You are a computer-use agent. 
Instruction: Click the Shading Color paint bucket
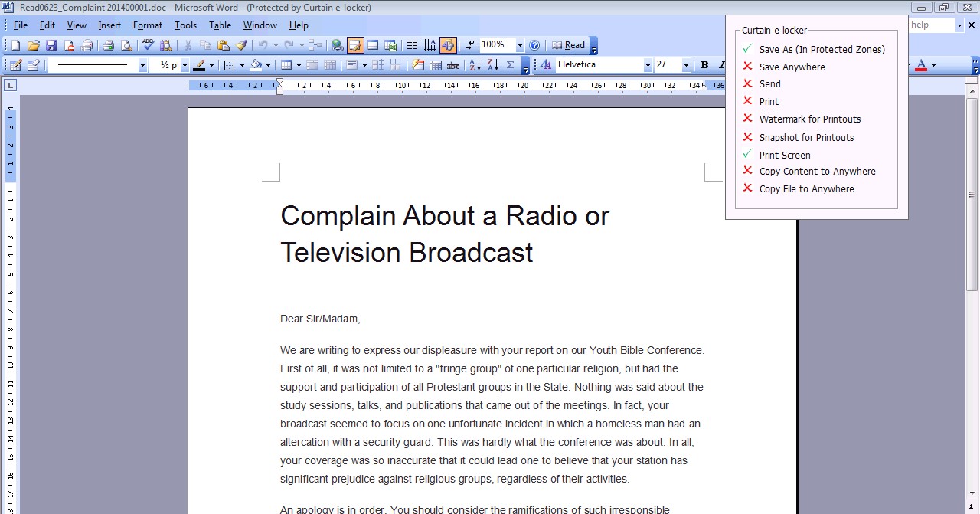coord(256,66)
